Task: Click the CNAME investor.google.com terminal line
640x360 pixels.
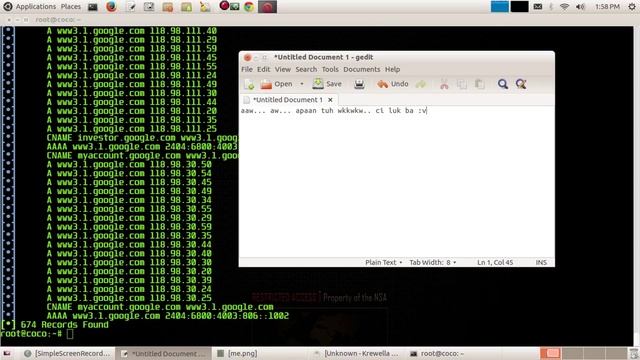Action: (142, 138)
